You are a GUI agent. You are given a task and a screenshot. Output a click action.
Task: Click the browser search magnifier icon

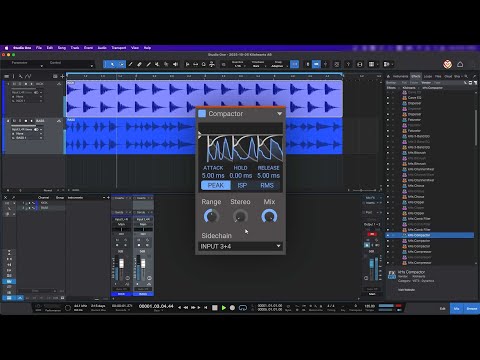pos(466,76)
